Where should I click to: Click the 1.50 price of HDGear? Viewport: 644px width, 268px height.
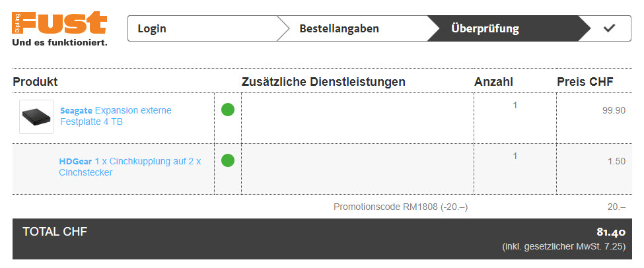(x=616, y=161)
